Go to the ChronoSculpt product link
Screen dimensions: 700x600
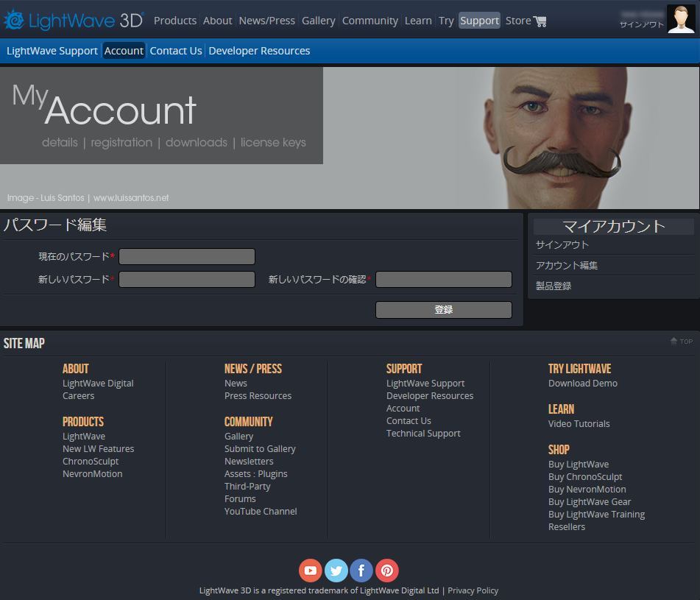click(x=91, y=461)
